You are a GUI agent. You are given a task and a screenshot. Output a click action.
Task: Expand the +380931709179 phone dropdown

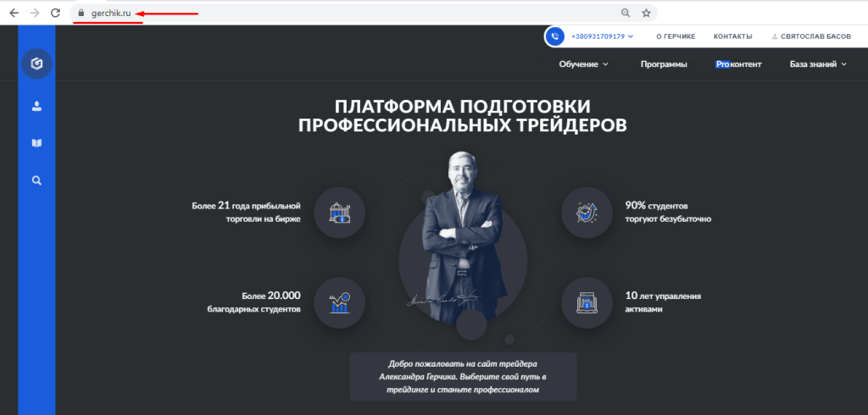coord(603,36)
